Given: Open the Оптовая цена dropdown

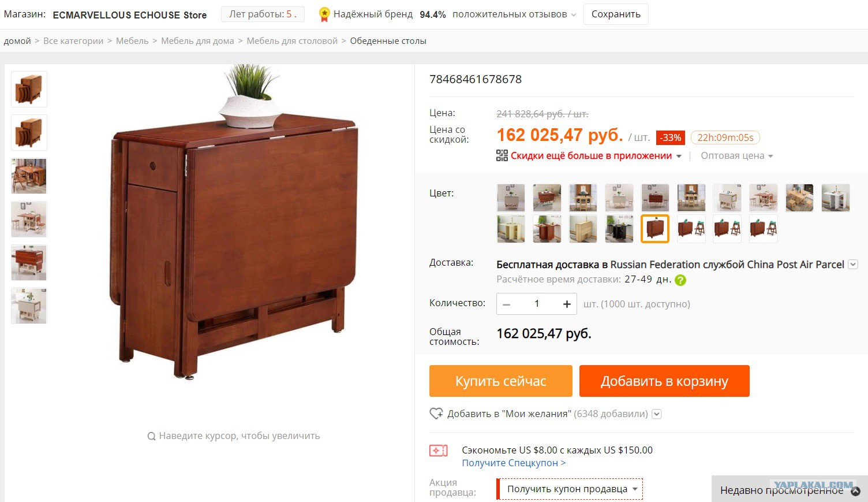Looking at the screenshot, I should tap(736, 155).
